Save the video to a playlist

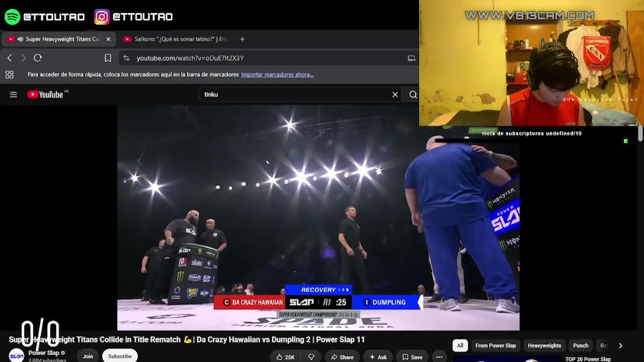[412, 357]
